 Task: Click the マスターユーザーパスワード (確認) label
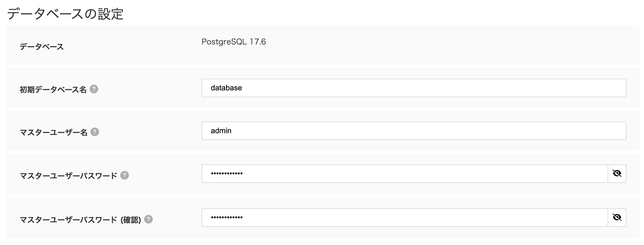[80, 220]
